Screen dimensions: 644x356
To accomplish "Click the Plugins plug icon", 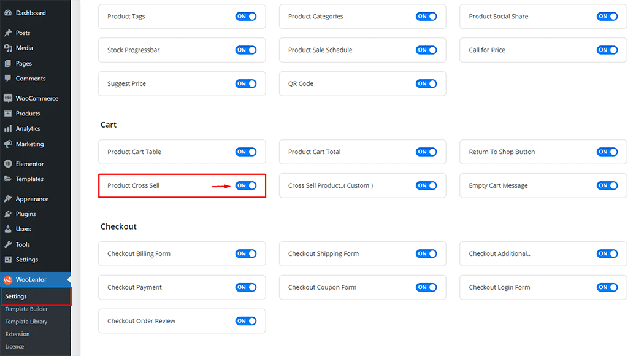I will click(8, 214).
